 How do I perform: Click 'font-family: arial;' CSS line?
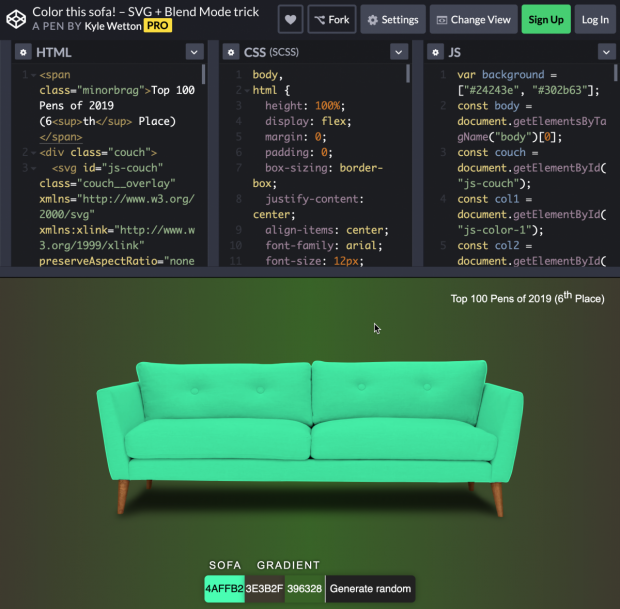point(324,246)
